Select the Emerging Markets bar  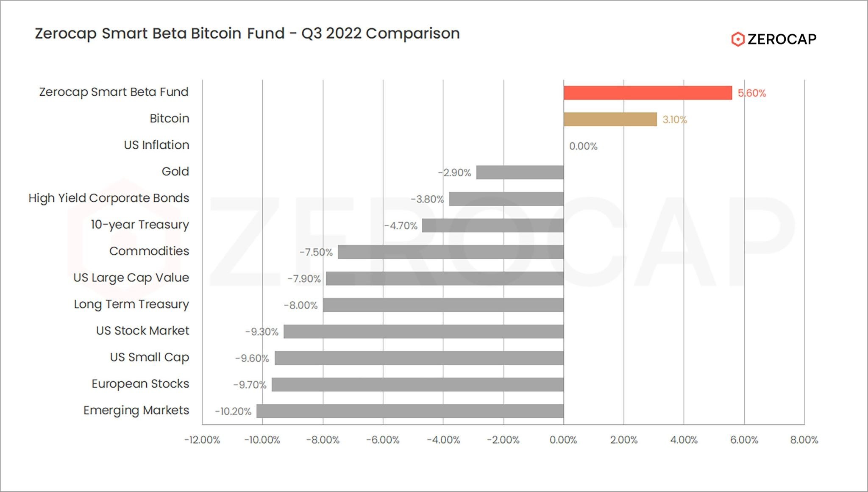(410, 411)
